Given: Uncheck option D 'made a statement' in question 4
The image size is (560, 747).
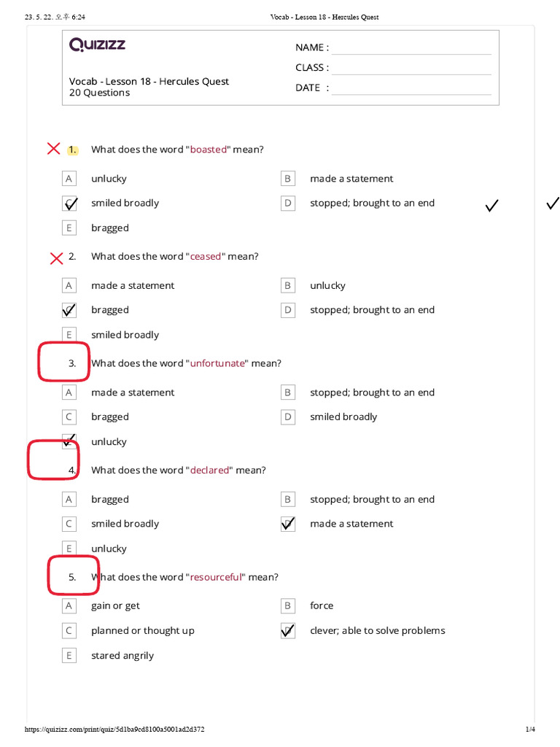Looking at the screenshot, I should (x=287, y=524).
